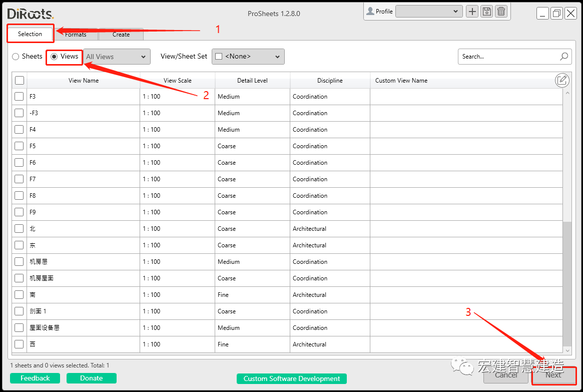The height and width of the screenshot is (392, 583).
Task: Open the Profile dropdown
Action: (429, 12)
